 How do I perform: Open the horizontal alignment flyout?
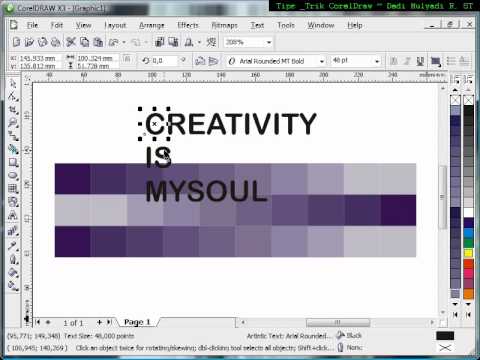click(435, 61)
